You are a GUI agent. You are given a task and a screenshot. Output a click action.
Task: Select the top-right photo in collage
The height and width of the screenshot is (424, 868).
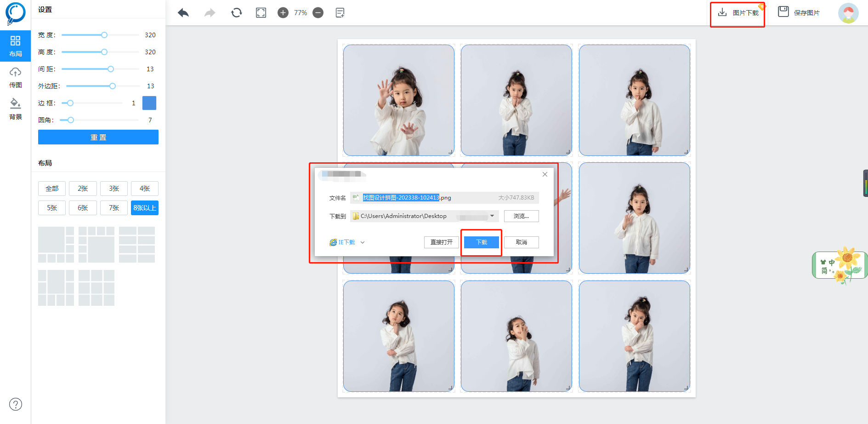[x=635, y=100]
